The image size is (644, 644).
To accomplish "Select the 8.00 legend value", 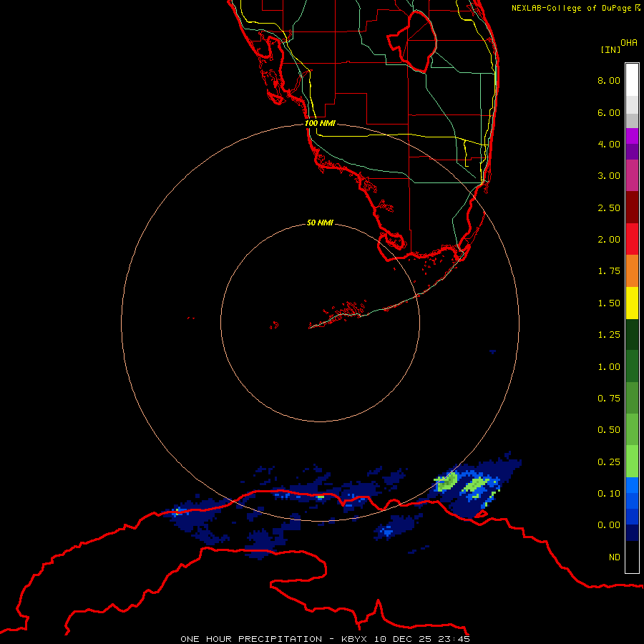I will (609, 80).
